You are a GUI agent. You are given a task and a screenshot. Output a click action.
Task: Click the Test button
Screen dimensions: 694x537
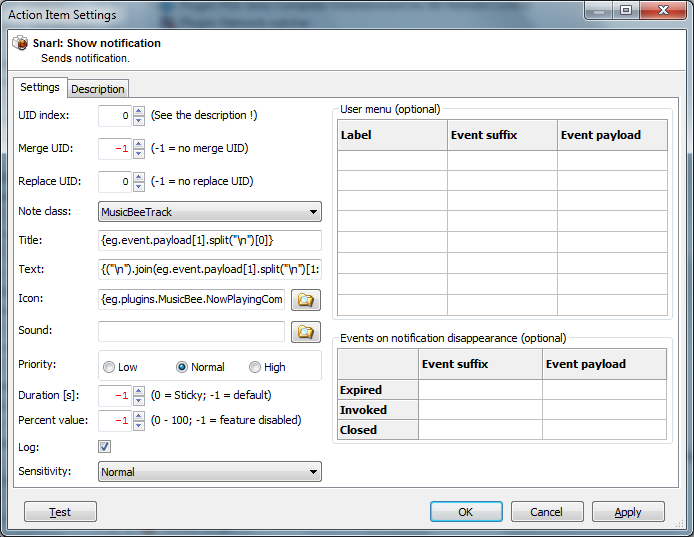coord(60,512)
